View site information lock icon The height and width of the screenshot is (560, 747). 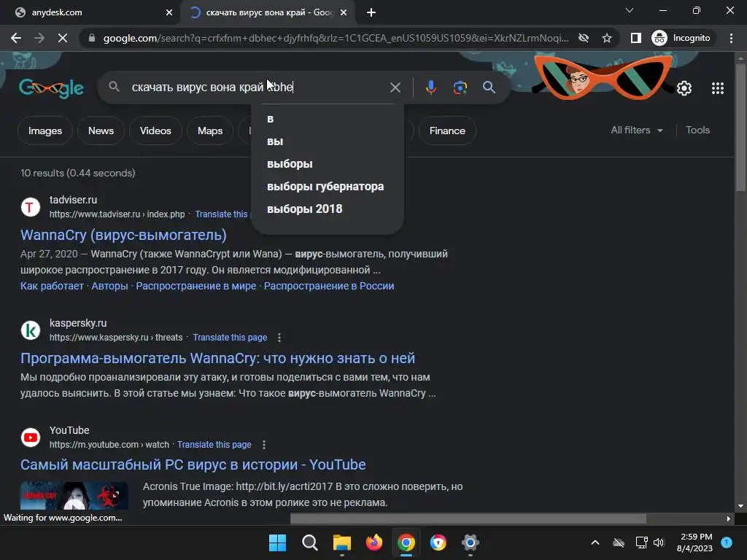(x=91, y=38)
